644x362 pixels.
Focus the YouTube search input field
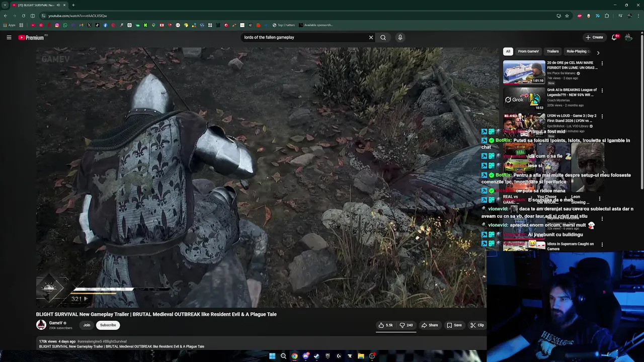pyautogui.click(x=304, y=37)
